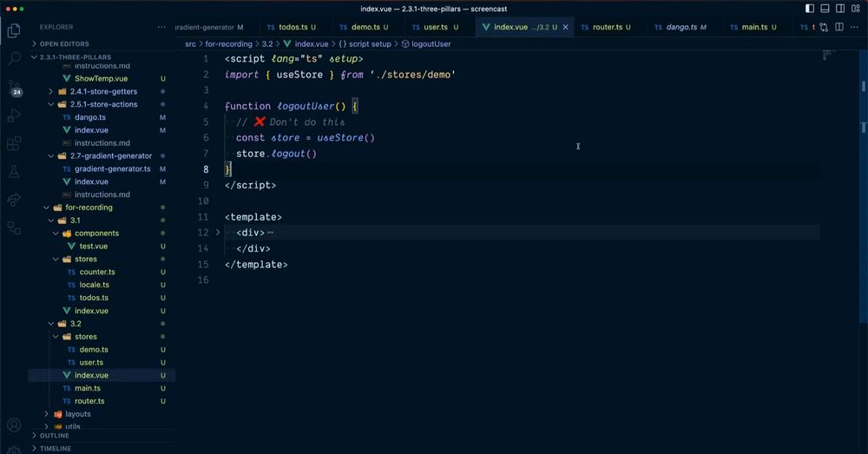Open counter.ts in the Explorer tree
This screenshot has height=454, width=868.
[x=97, y=272]
